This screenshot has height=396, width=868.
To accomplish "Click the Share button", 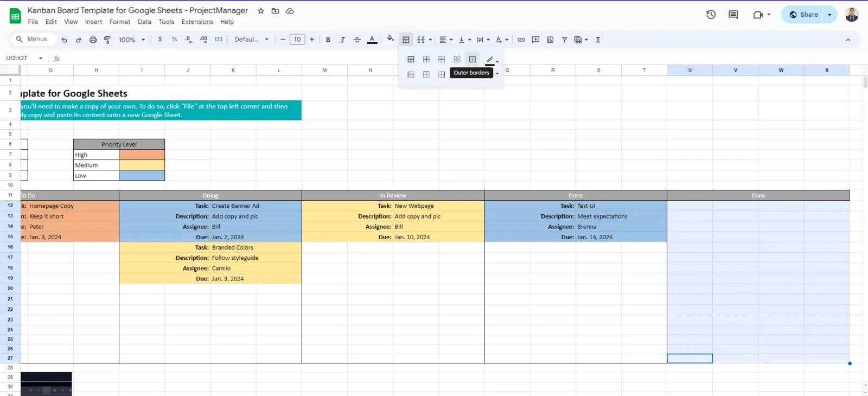I will click(803, 15).
